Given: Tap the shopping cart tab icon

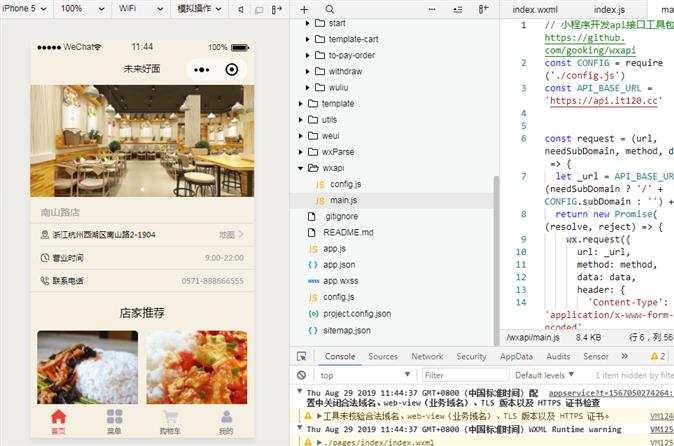Looking at the screenshot, I should [x=169, y=418].
